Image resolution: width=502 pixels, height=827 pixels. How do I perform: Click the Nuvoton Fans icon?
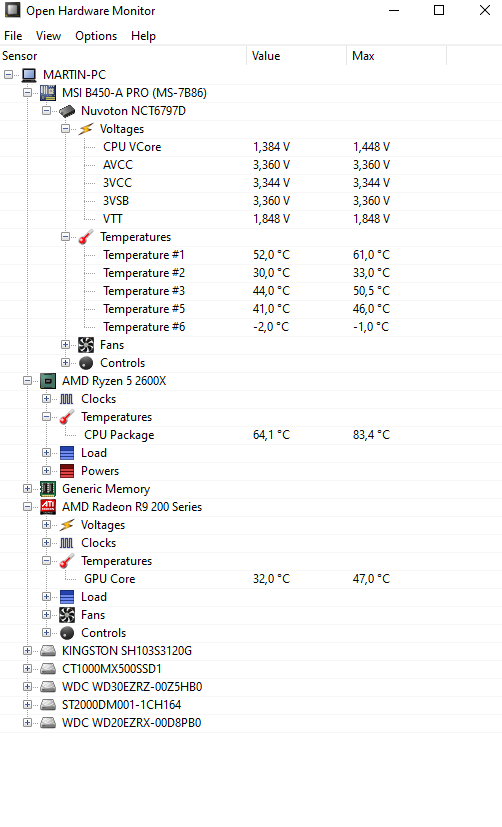tap(86, 345)
